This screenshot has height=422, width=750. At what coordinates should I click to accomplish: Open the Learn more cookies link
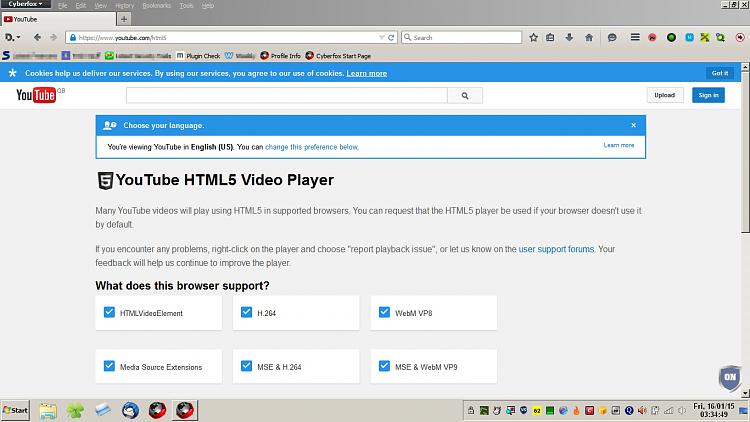pos(367,73)
